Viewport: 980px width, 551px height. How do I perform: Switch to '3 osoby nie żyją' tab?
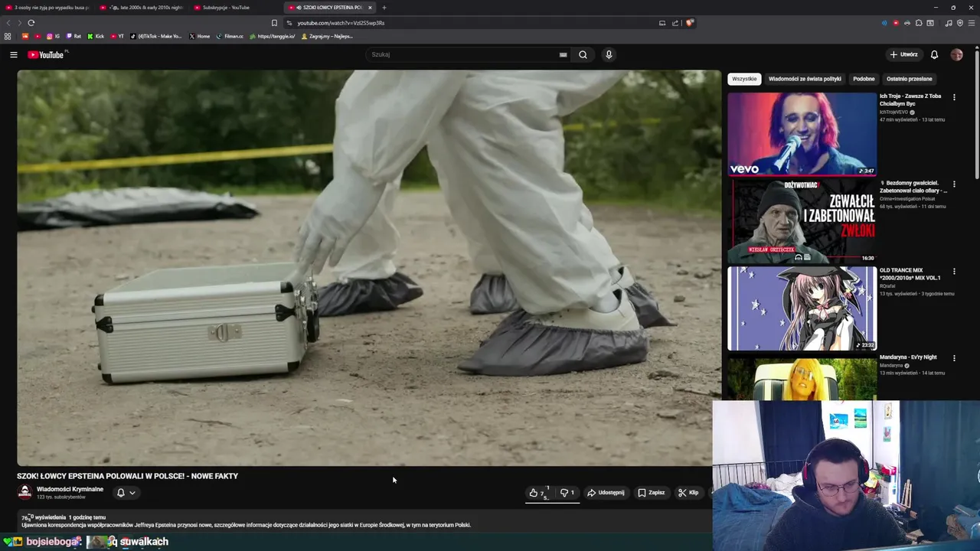47,8
